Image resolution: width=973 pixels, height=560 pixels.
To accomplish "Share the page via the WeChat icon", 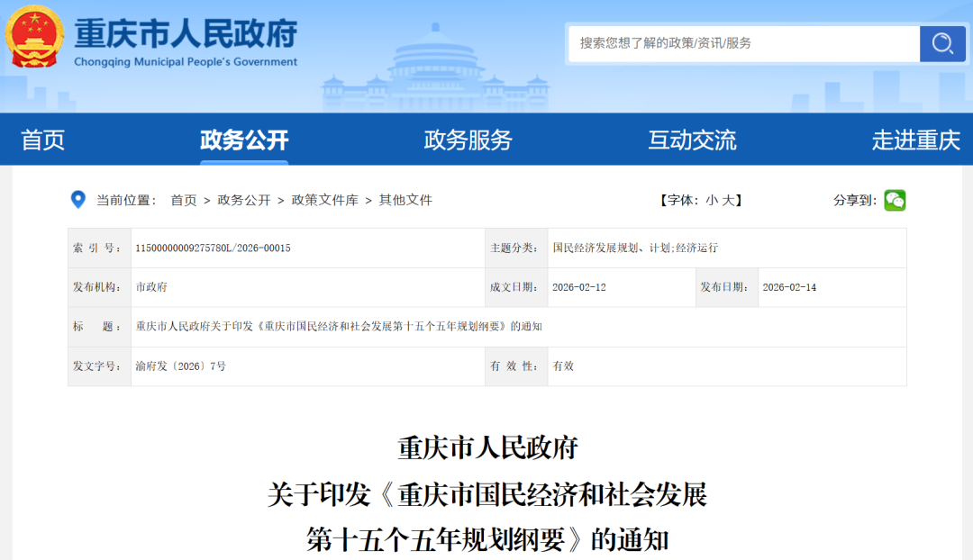I will (895, 200).
